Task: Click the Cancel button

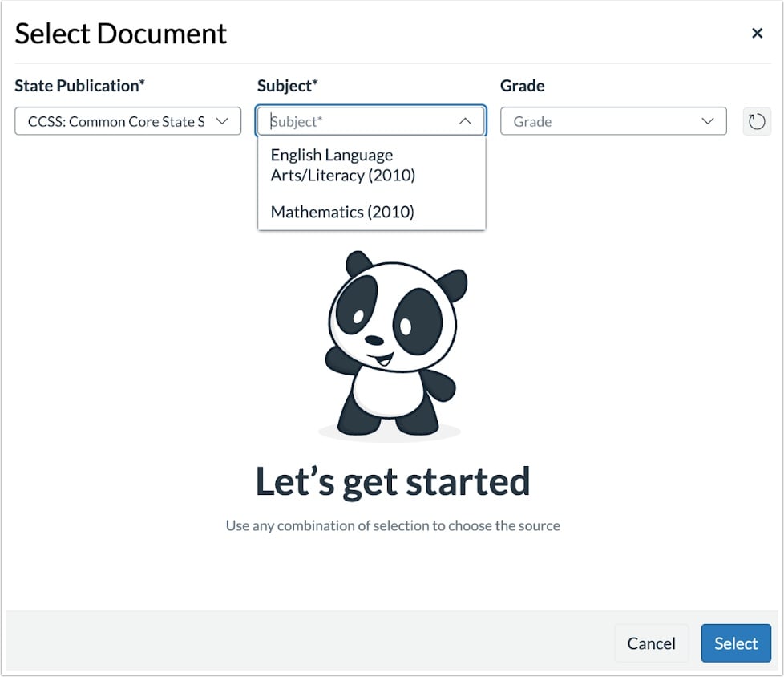Action: 652,643
